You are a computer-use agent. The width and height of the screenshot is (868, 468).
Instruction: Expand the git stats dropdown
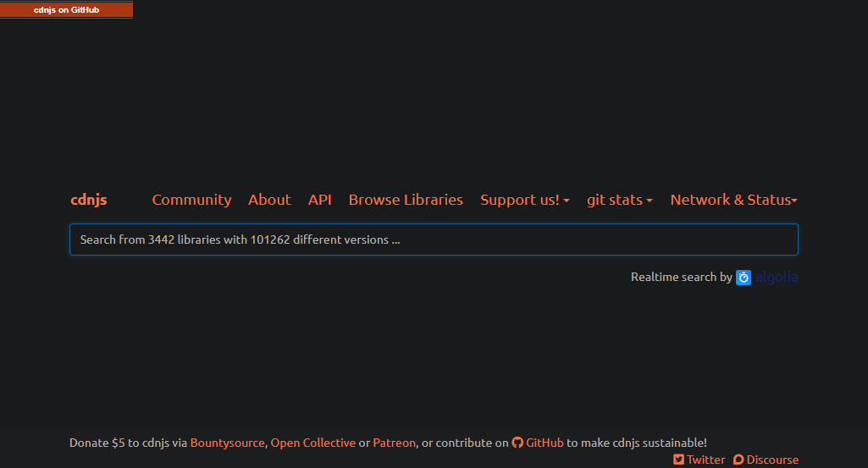pyautogui.click(x=619, y=200)
